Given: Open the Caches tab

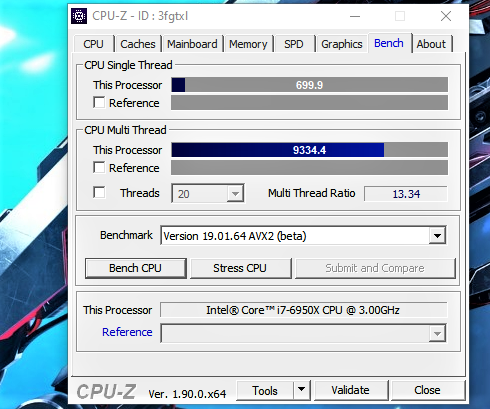Looking at the screenshot, I should point(138,44).
